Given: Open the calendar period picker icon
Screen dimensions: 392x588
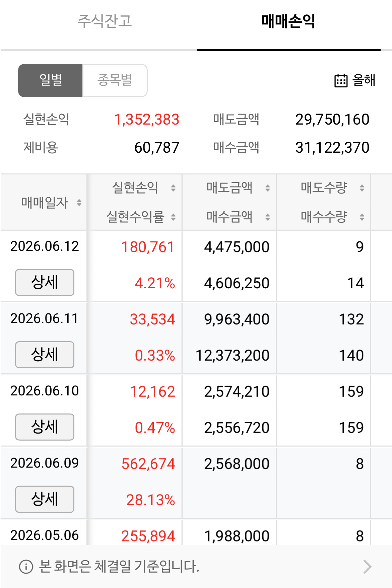Looking at the screenshot, I should 341,81.
